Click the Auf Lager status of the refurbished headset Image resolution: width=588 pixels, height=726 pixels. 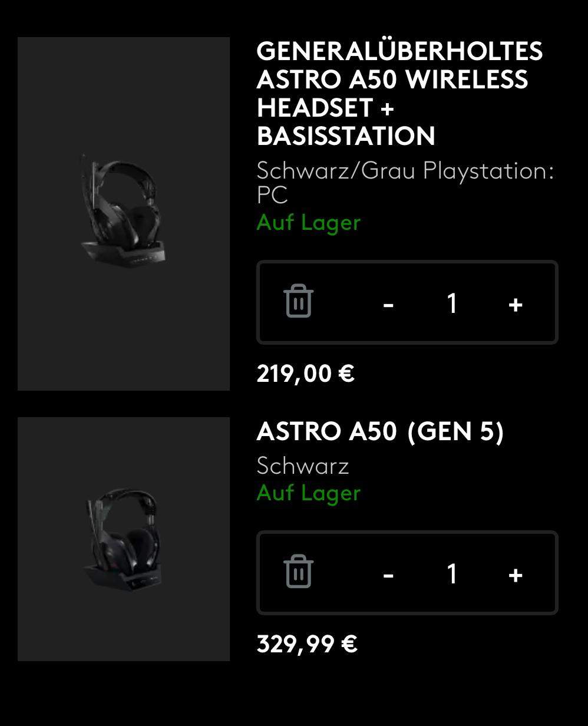[308, 223]
